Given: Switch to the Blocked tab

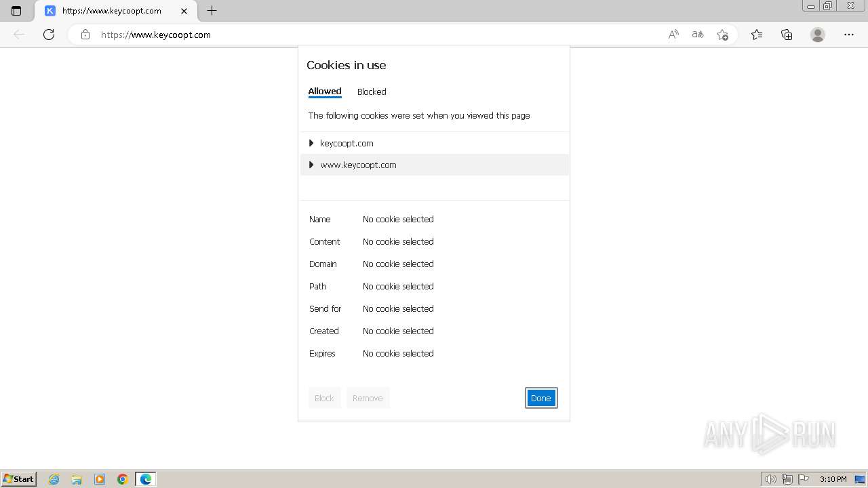Looking at the screenshot, I should [372, 91].
